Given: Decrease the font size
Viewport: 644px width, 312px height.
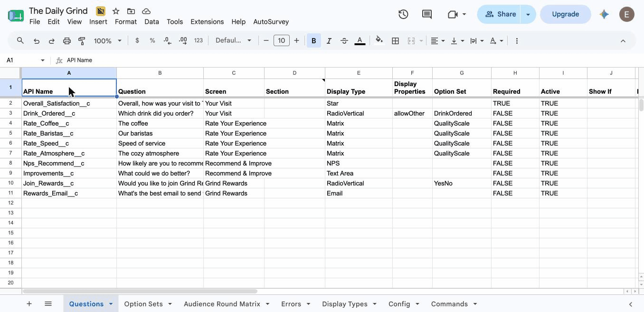Looking at the screenshot, I should click(266, 41).
